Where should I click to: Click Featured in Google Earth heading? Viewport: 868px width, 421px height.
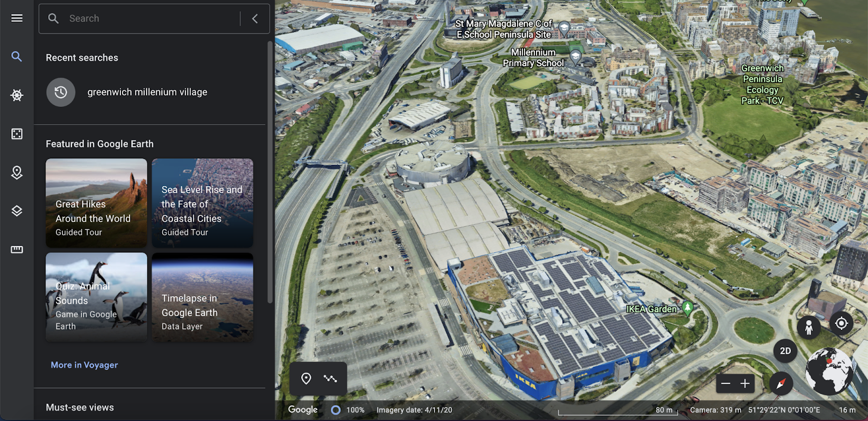[100, 144]
